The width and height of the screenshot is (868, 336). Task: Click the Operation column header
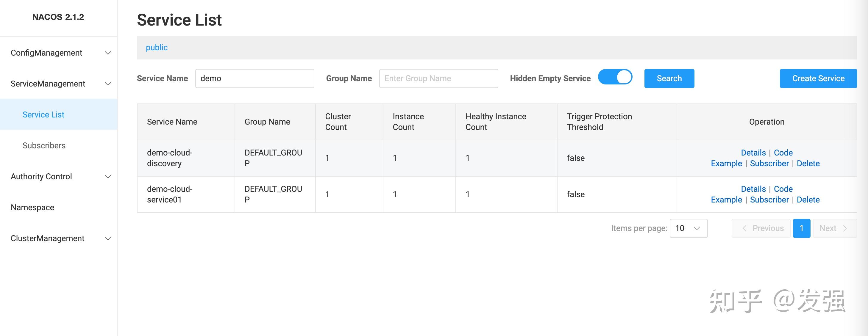click(x=766, y=122)
